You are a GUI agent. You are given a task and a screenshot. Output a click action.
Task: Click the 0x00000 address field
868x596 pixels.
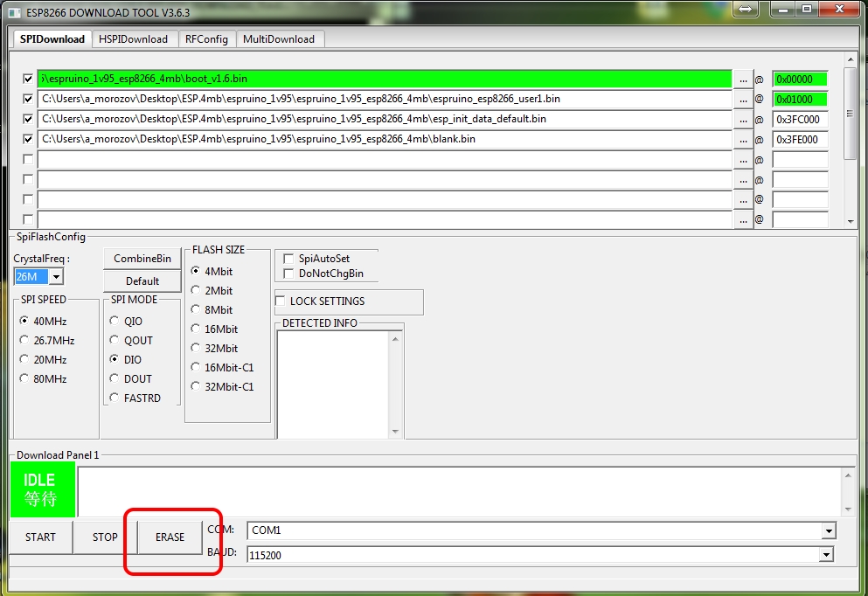coord(801,80)
